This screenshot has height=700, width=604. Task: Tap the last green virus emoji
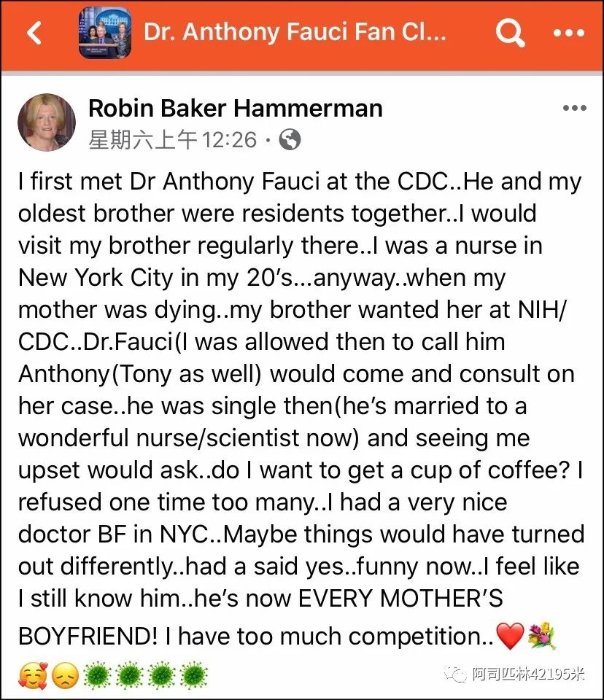194,675
